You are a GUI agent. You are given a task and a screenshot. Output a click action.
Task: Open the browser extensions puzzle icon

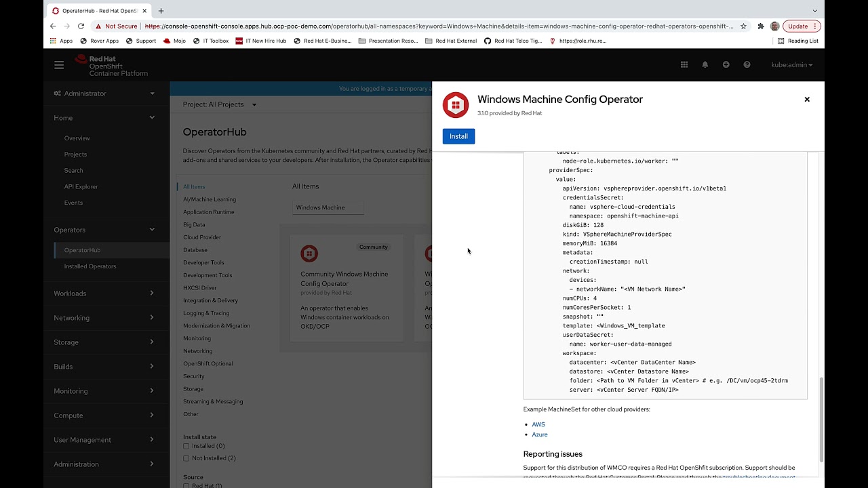[761, 26]
